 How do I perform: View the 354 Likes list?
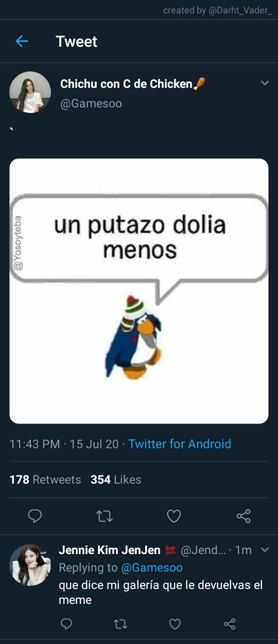(x=116, y=480)
